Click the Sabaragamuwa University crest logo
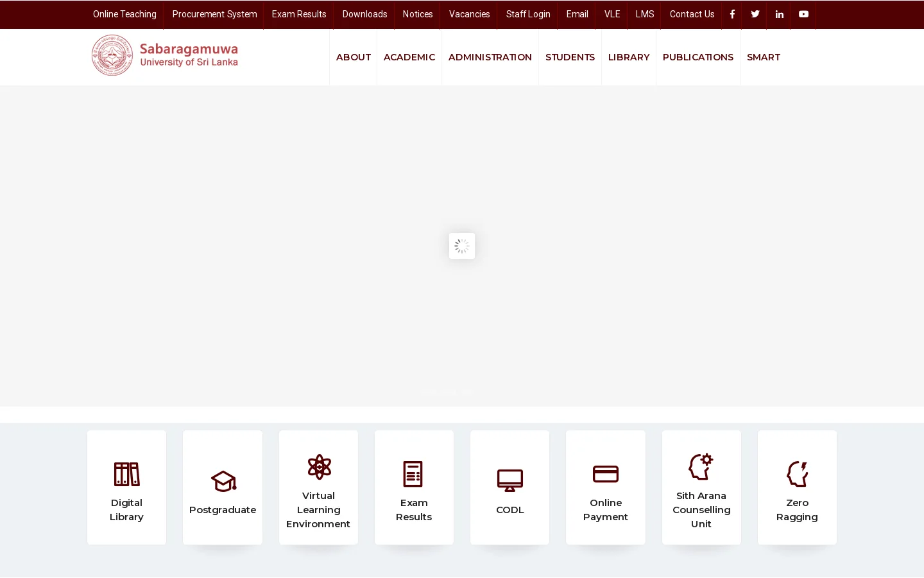 [112, 55]
